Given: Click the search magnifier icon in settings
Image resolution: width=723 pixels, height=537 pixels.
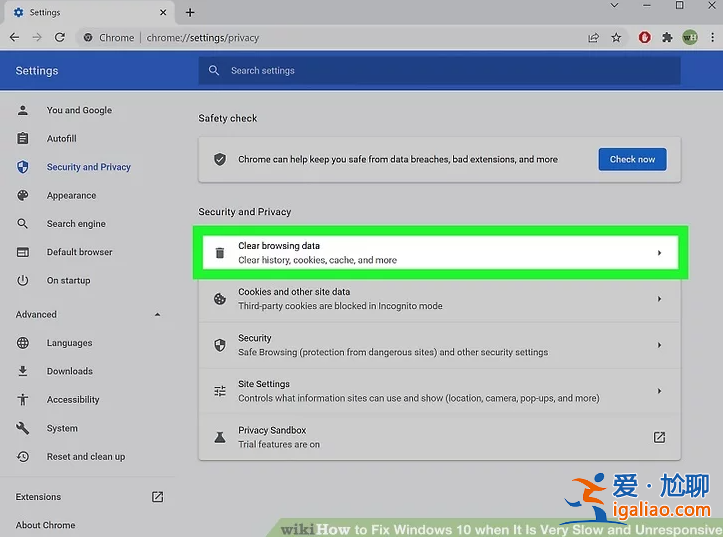Looking at the screenshot, I should coord(213,71).
